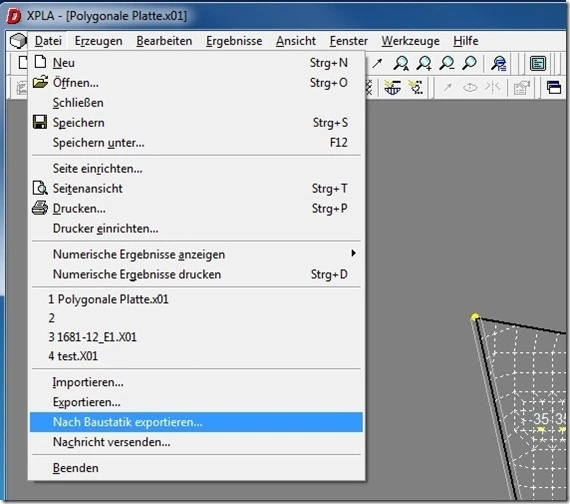This screenshot has height=504, width=570.
Task: Click the XPLA red D application icon
Action: pyautogui.click(x=14, y=16)
